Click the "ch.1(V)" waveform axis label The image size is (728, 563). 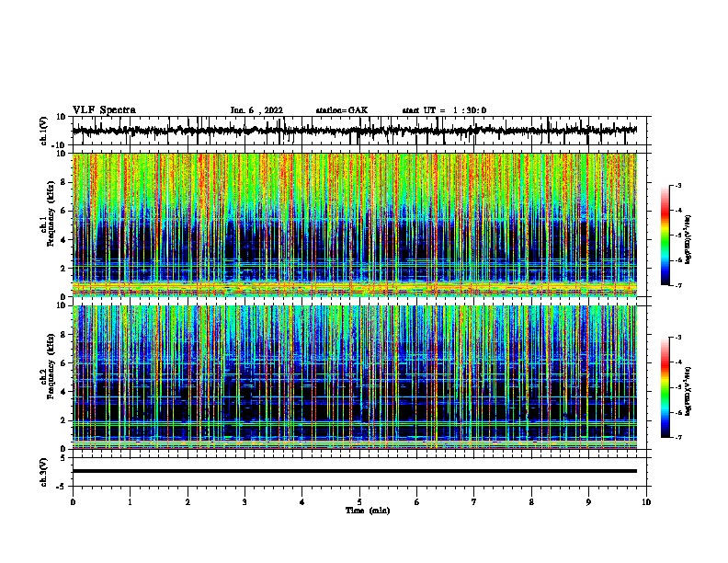tap(44, 131)
